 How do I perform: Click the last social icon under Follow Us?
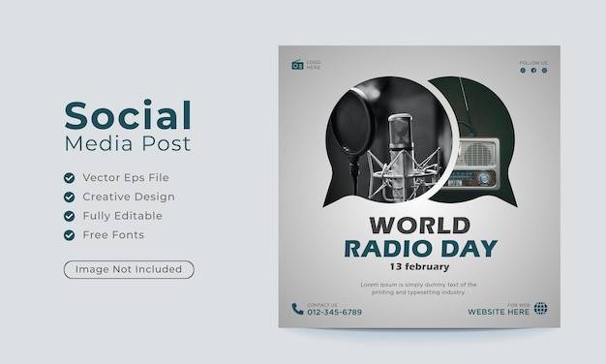(545, 71)
